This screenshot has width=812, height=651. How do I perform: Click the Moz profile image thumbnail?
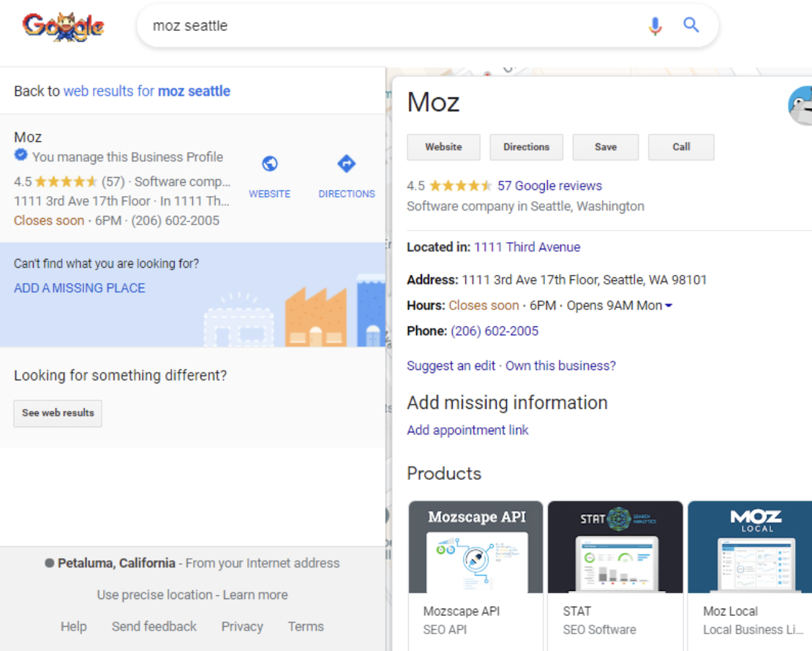tap(800, 105)
